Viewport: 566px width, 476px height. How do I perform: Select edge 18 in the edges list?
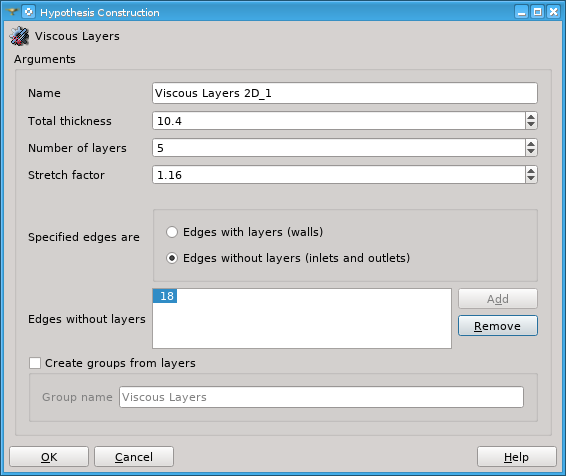point(165,296)
